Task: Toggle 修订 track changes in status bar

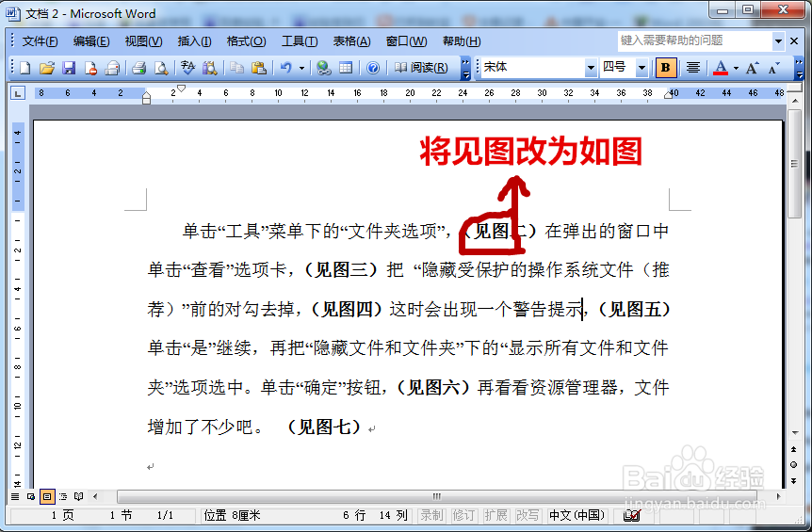Action: coord(464,515)
